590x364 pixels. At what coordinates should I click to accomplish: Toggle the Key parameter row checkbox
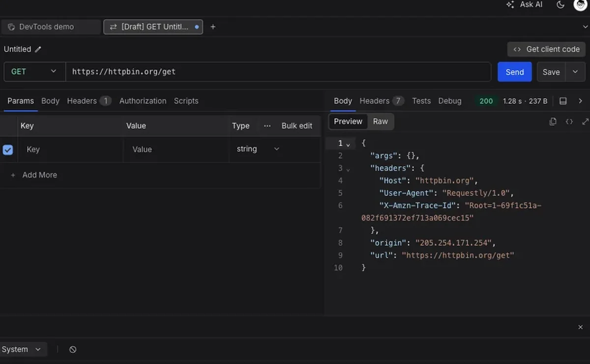(8, 149)
